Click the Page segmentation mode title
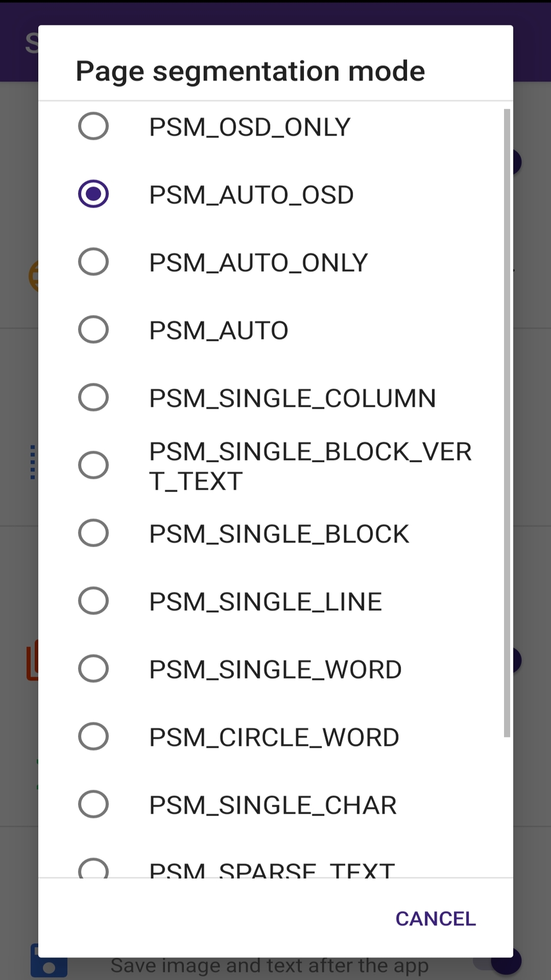This screenshot has height=980, width=551. [250, 70]
